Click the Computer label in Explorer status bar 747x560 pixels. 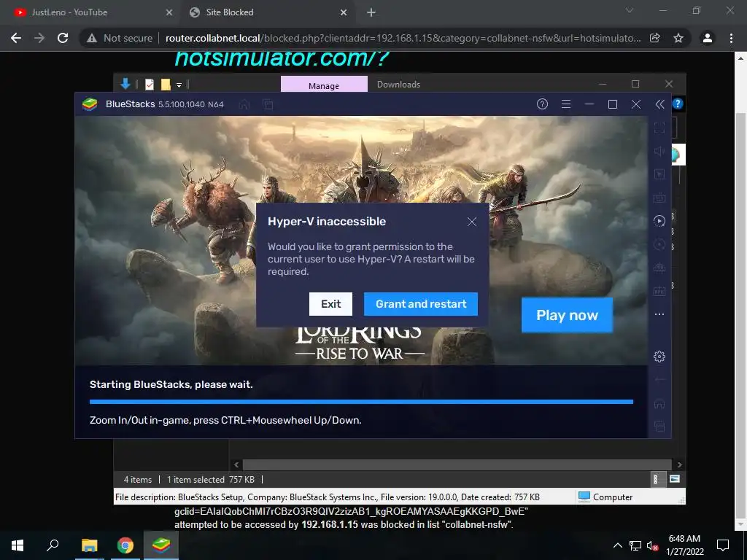coord(613,497)
